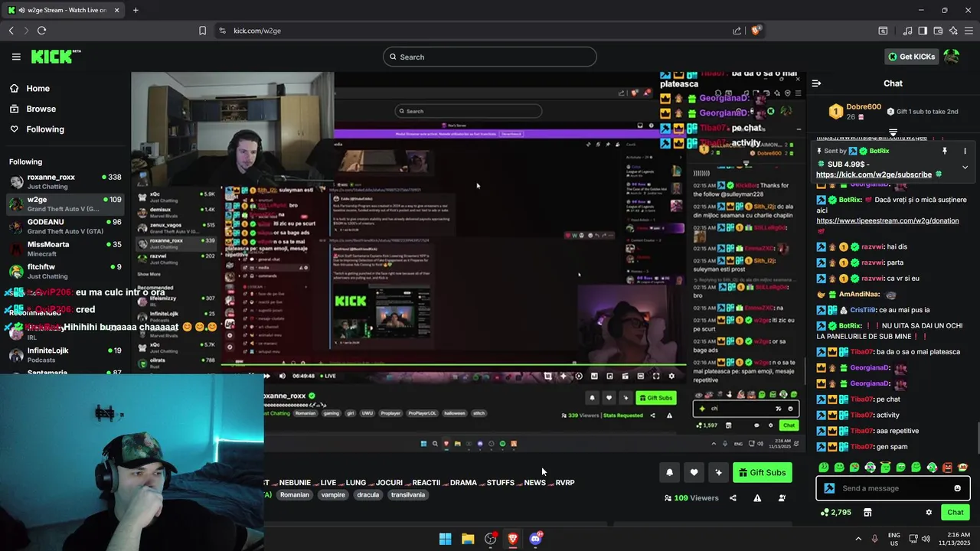The image size is (980, 551).
Task: Click the red angry emote in quick emote bar
Action: click(x=947, y=467)
